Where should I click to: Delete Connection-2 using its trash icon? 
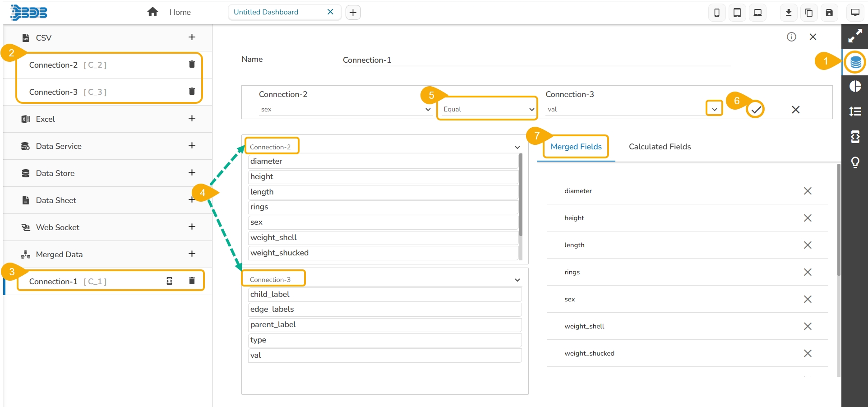point(192,65)
